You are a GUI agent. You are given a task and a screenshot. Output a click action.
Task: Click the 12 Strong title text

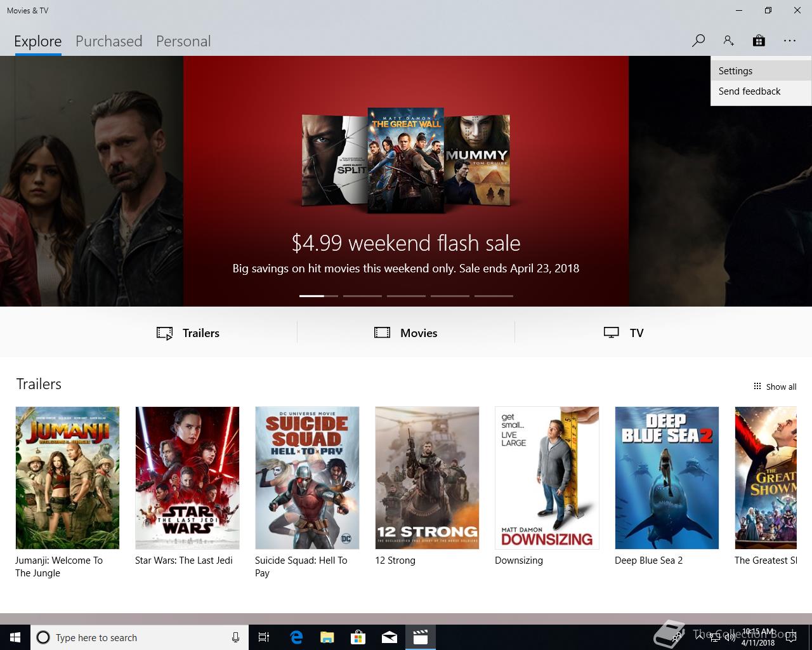point(395,560)
